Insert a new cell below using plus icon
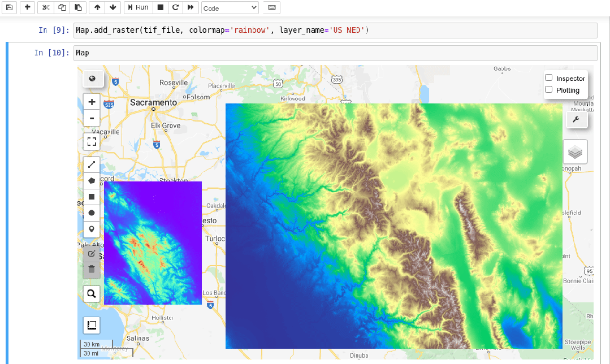Screen dimensions: 610x364 [x=27, y=8]
